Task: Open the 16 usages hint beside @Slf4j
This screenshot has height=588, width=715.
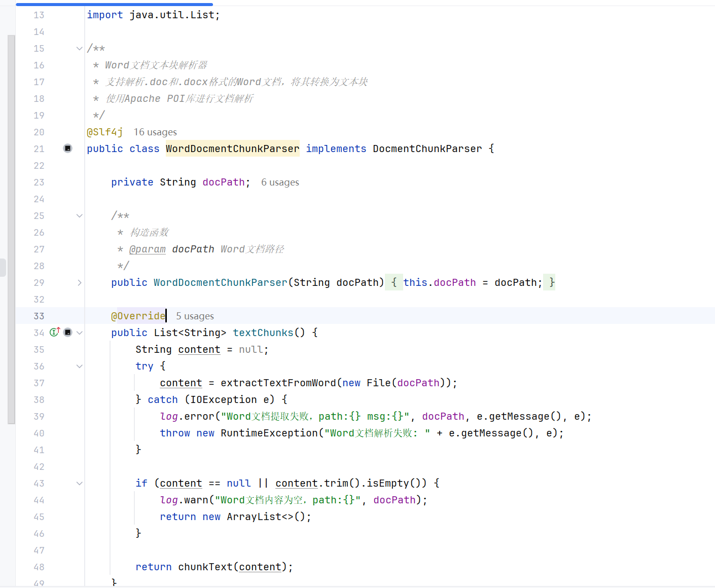Action: tap(155, 132)
